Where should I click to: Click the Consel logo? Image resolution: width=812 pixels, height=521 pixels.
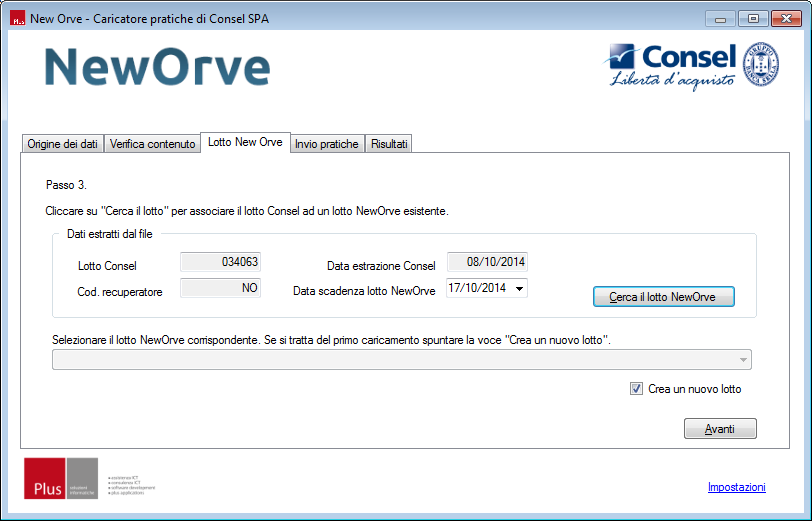pos(671,66)
